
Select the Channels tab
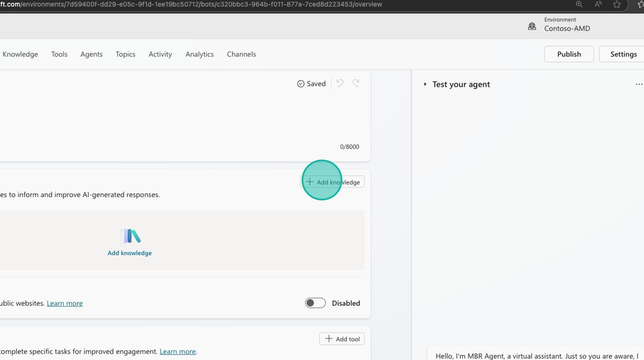(241, 54)
